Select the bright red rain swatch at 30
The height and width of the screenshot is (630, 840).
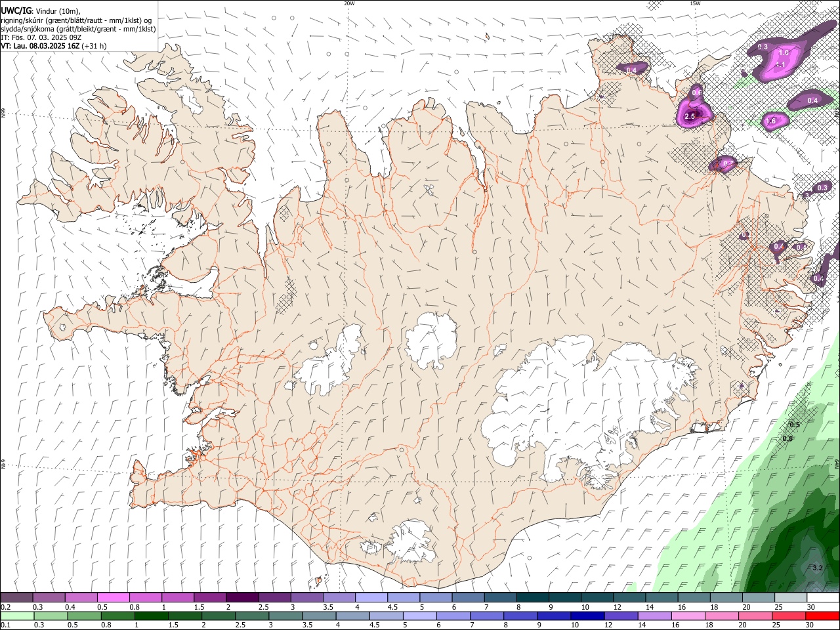[822, 616]
